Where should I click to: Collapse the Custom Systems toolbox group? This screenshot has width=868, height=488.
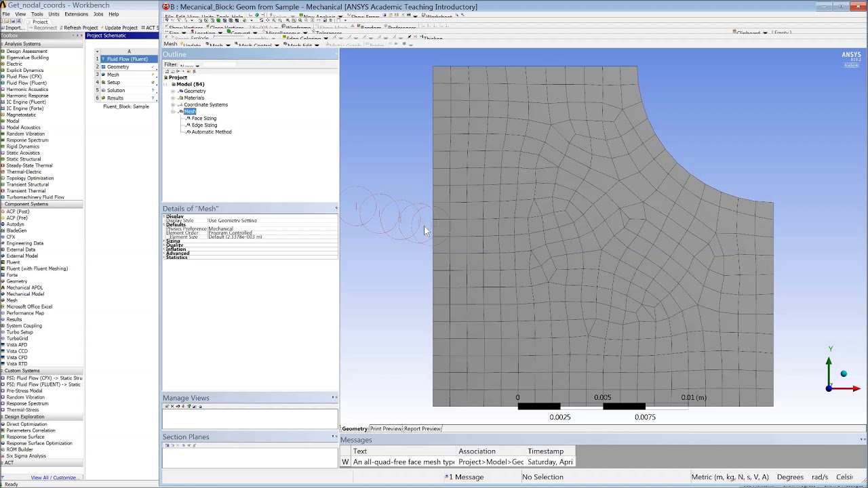[x=3, y=371]
